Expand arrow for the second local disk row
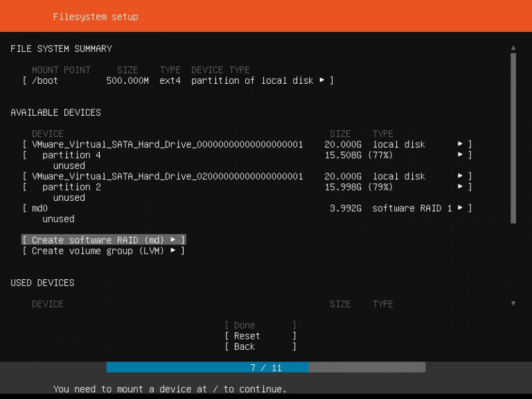Viewport: 532px width, 399px height. pyautogui.click(x=460, y=176)
